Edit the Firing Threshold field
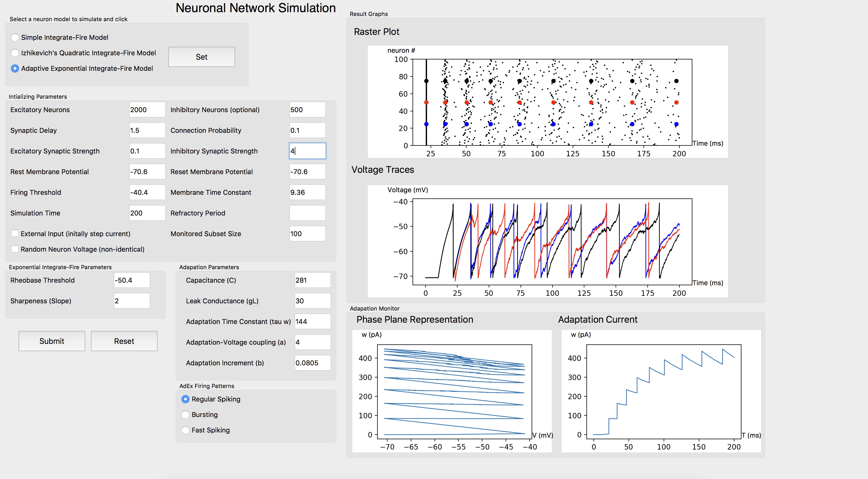This screenshot has width=868, height=479. pyautogui.click(x=147, y=192)
